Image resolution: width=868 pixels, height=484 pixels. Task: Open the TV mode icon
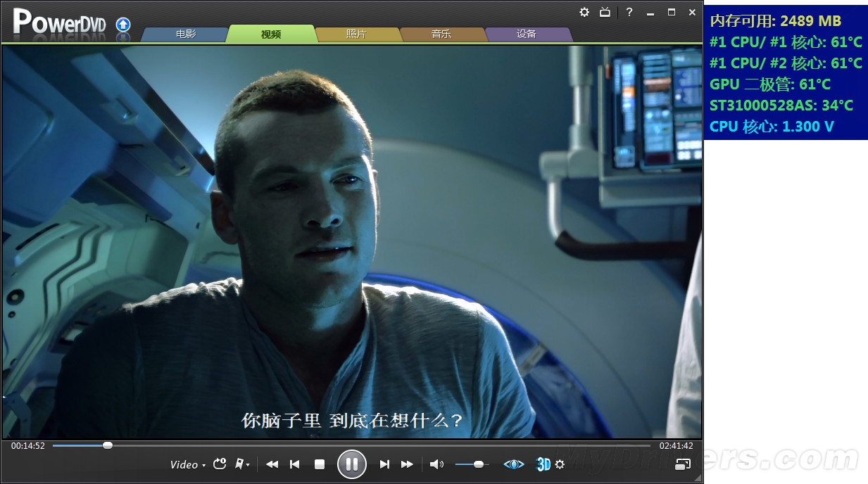coord(605,12)
